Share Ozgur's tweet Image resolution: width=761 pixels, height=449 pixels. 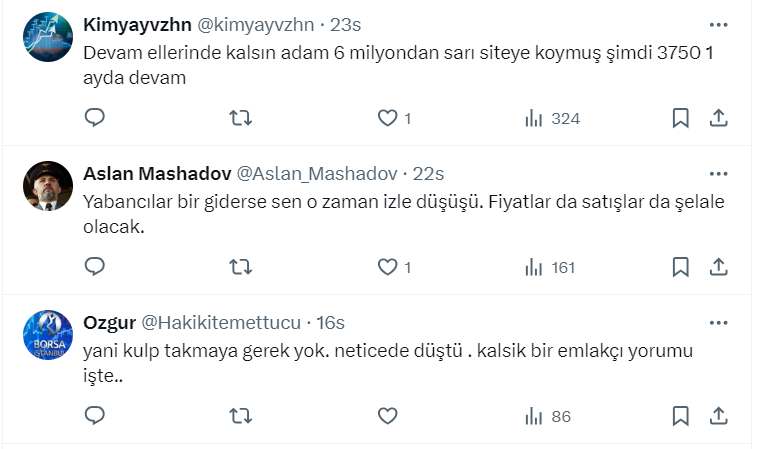pos(718,414)
